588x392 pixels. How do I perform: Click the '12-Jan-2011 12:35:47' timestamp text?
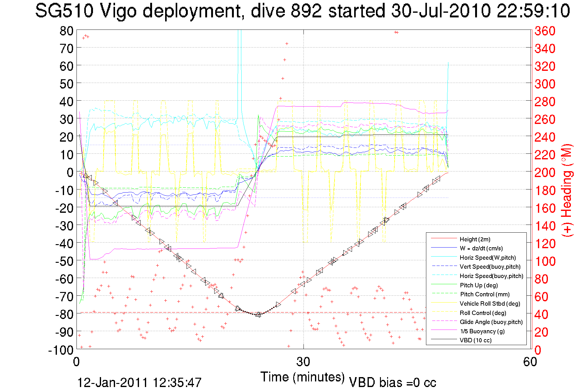pyautogui.click(x=139, y=382)
